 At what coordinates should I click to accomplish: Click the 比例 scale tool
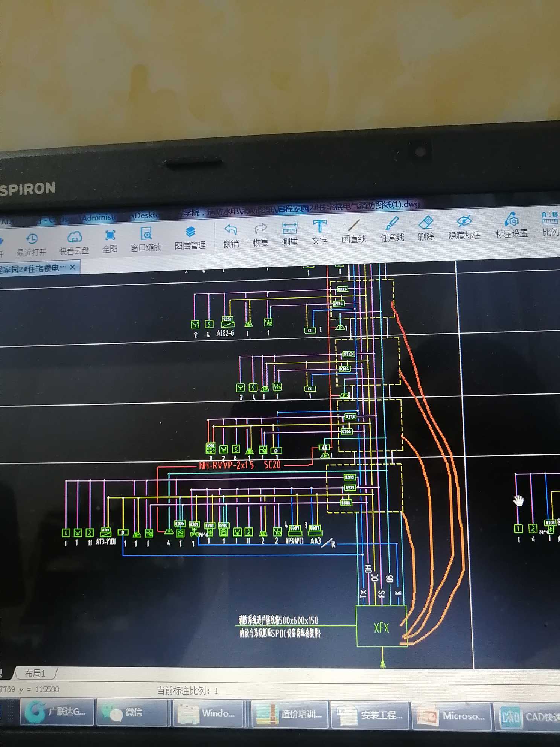pos(550,224)
